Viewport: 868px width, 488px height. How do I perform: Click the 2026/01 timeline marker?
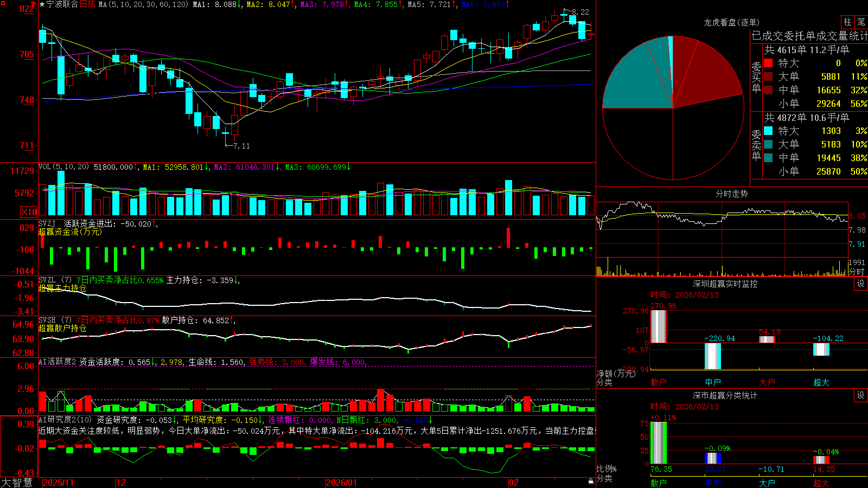coord(341,483)
